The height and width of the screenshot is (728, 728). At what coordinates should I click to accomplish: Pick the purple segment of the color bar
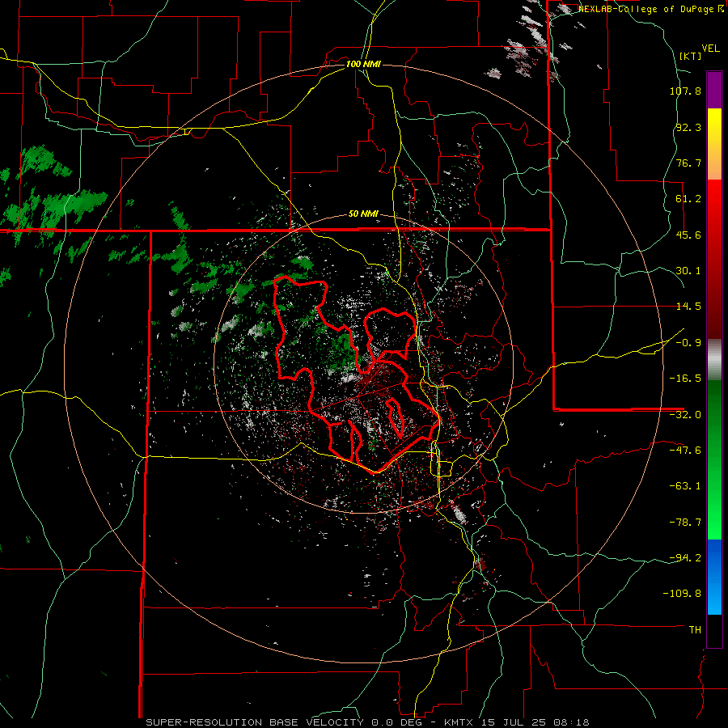[714, 90]
